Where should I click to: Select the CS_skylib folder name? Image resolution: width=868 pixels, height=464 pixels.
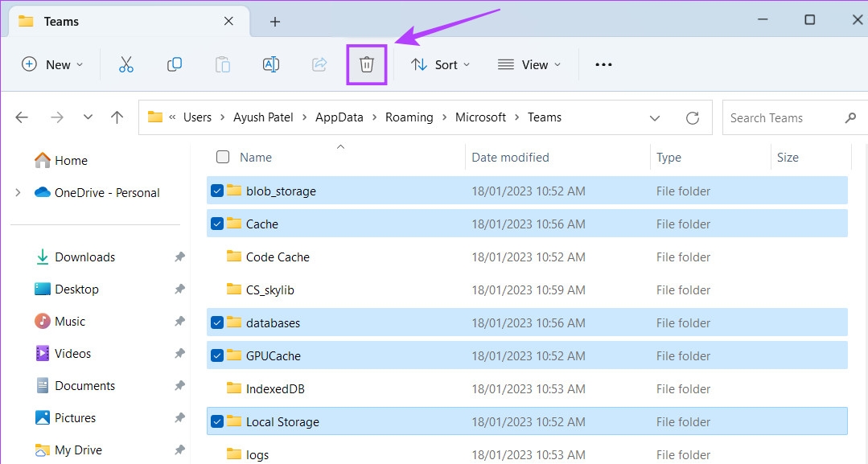click(270, 289)
